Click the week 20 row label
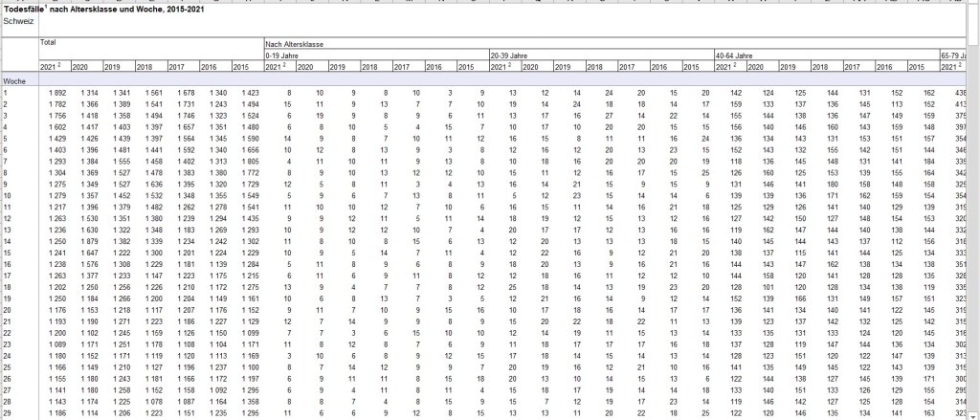 click(x=8, y=311)
